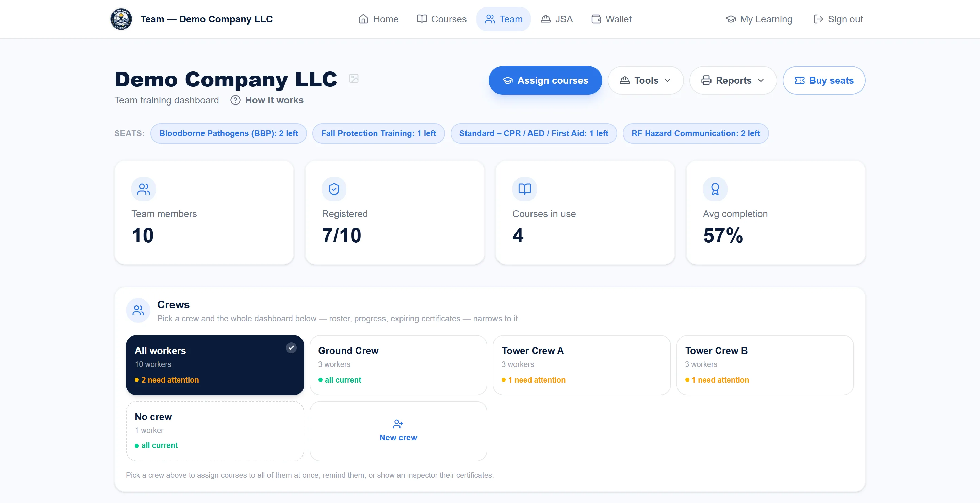Viewport: 980px width, 503px height.
Task: Click Sign out link
Action: coord(838,19)
